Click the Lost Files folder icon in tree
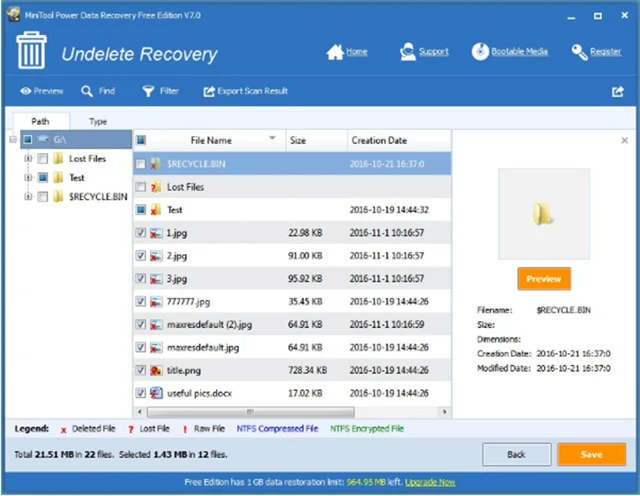This screenshot has width=640, height=496. coord(58,158)
